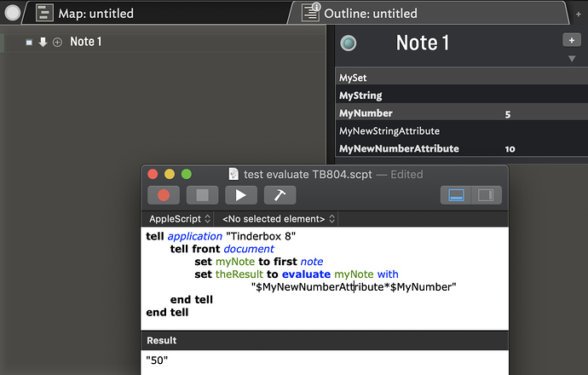This screenshot has height=375, width=588.
Task: Click the Map view icon in the tab
Action: click(44, 13)
